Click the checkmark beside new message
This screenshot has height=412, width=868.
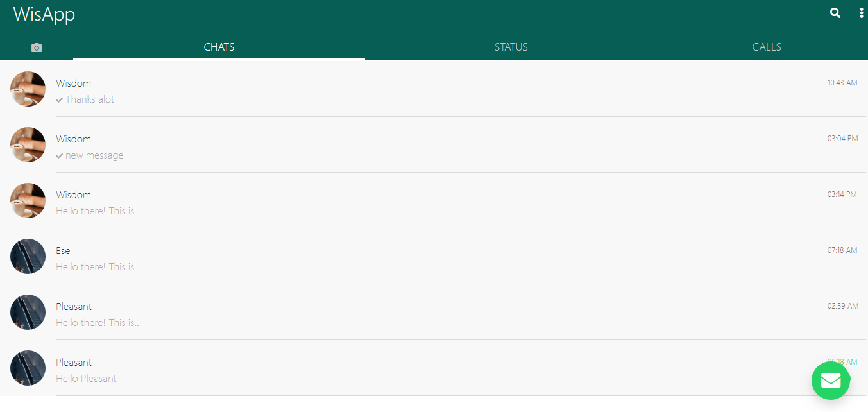(60, 155)
